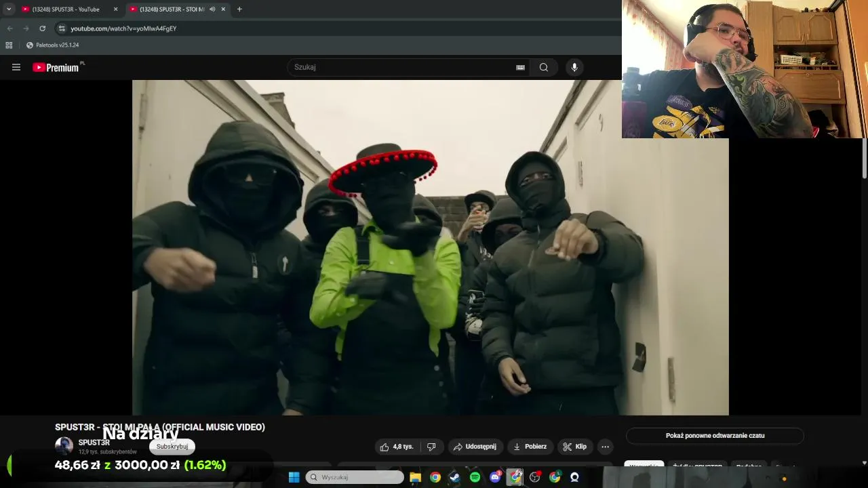Click the video title STOI MI PAŁA

coord(160,427)
